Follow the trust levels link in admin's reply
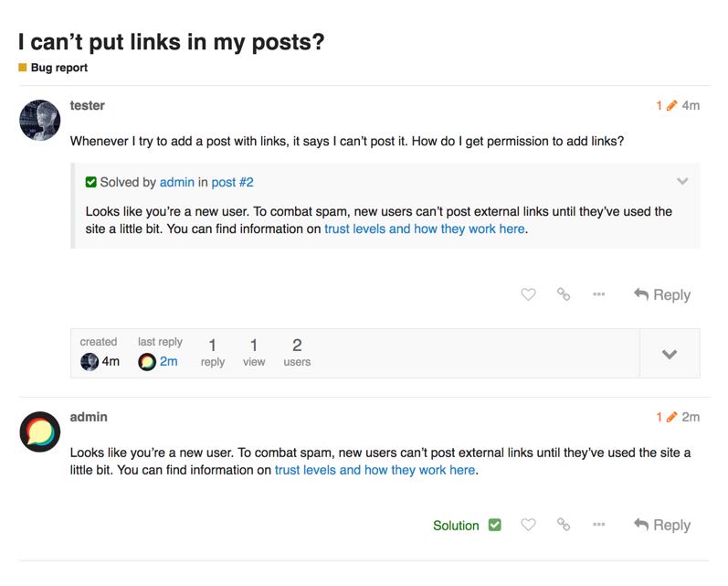 pyautogui.click(x=375, y=470)
